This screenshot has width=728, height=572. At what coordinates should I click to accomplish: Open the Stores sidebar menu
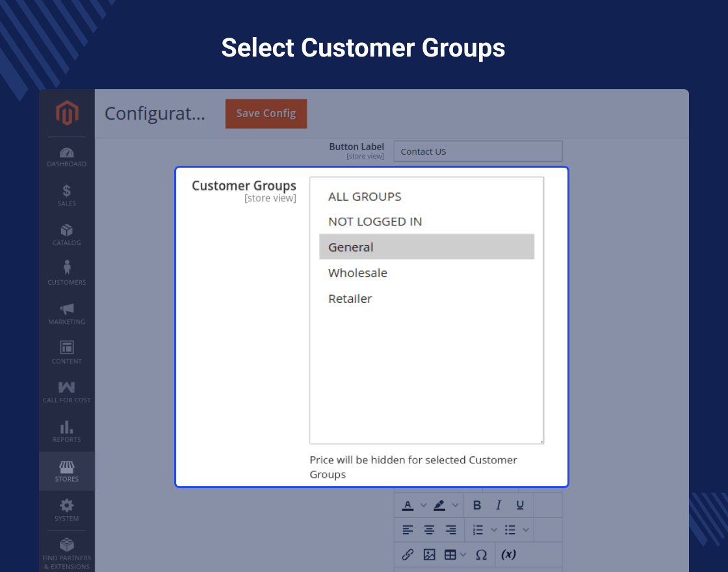[67, 471]
